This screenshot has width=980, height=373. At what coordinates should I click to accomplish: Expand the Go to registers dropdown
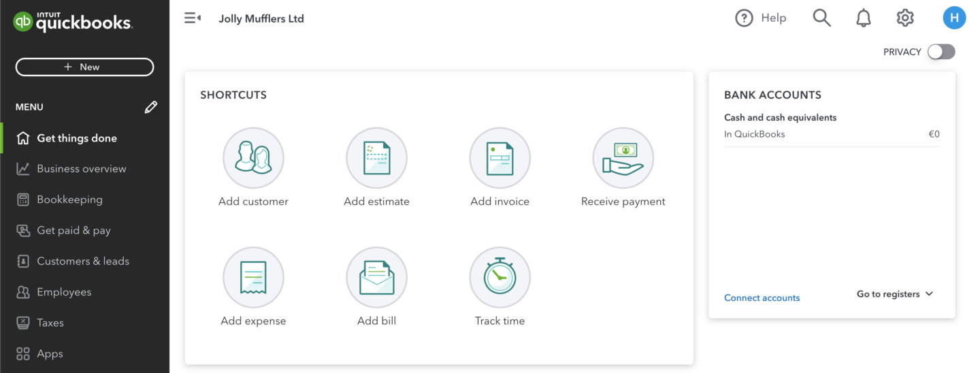[x=895, y=294]
